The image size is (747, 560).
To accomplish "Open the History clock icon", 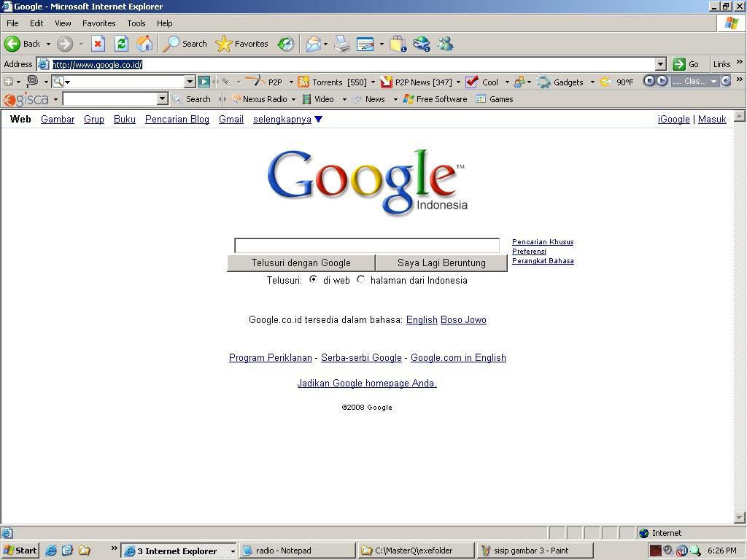I will pyautogui.click(x=286, y=44).
